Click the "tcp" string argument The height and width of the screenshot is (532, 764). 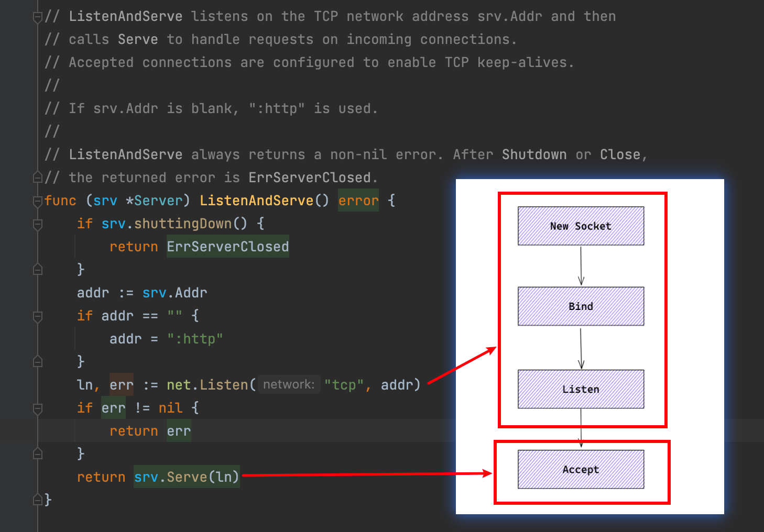coord(344,385)
